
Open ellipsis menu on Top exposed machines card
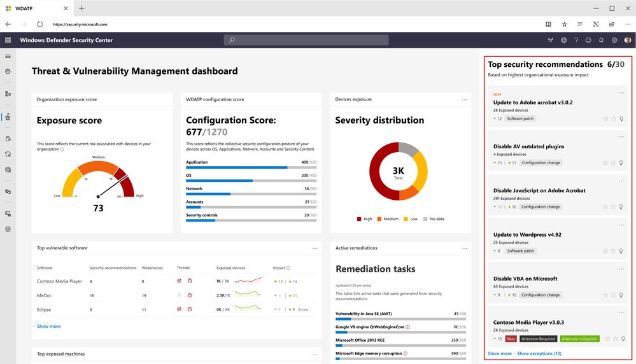pos(314,354)
